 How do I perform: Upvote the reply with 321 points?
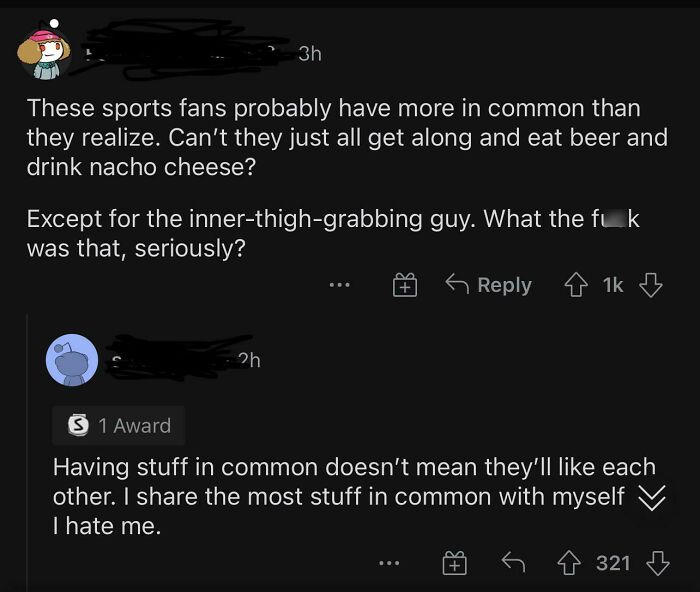tap(570, 564)
